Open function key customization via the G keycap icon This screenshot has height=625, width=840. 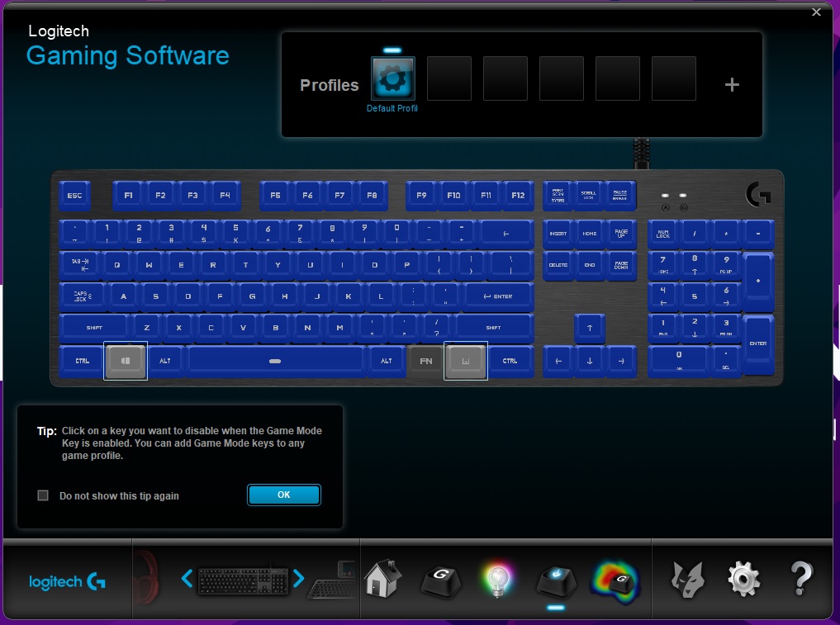point(442,580)
